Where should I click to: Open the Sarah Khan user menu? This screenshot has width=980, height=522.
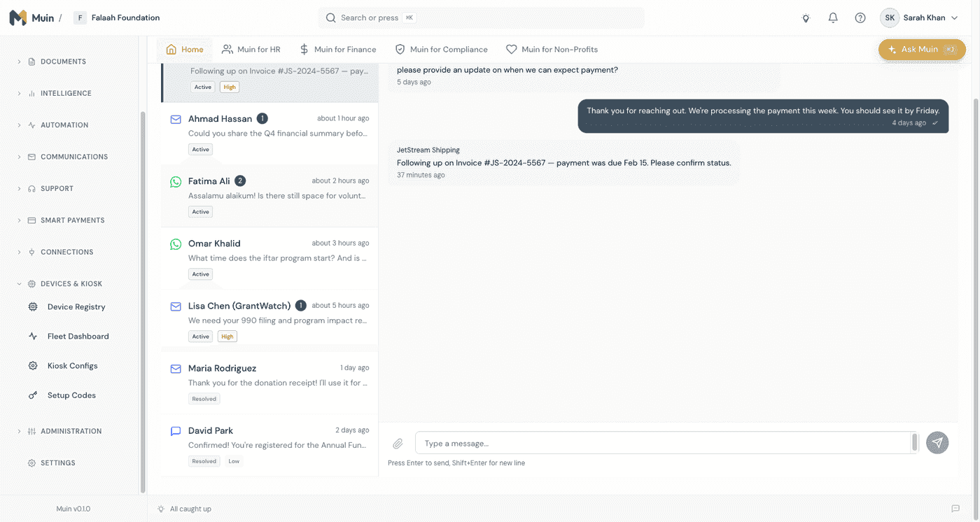pyautogui.click(x=919, y=18)
